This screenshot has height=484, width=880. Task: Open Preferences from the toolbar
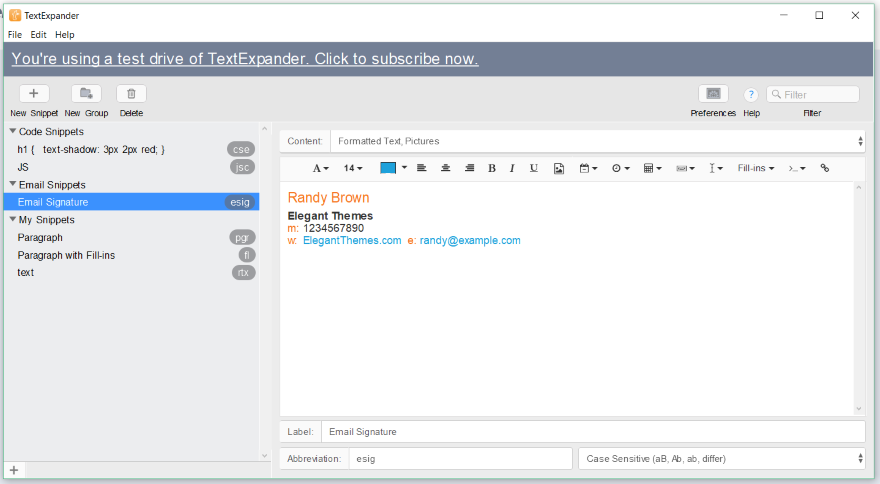(x=713, y=94)
